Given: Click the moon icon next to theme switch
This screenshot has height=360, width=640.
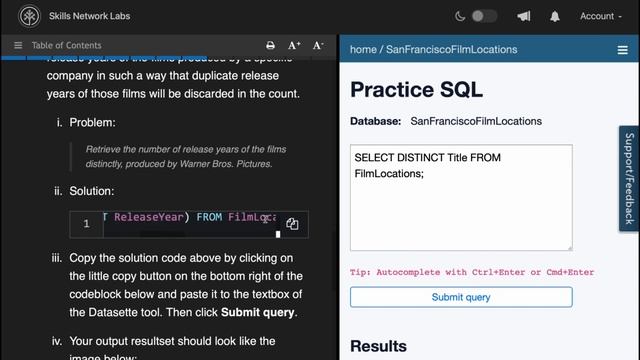Looking at the screenshot, I should [460, 16].
